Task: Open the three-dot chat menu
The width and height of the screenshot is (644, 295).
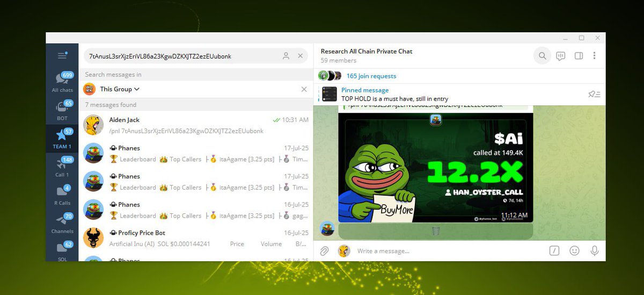Action: click(595, 55)
